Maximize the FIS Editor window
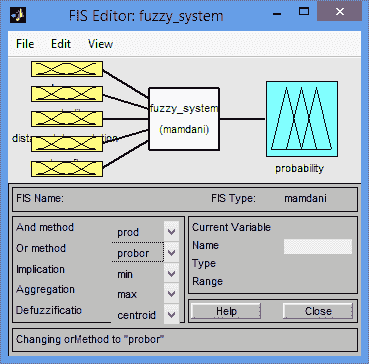369x364 pixels. coord(304,12)
